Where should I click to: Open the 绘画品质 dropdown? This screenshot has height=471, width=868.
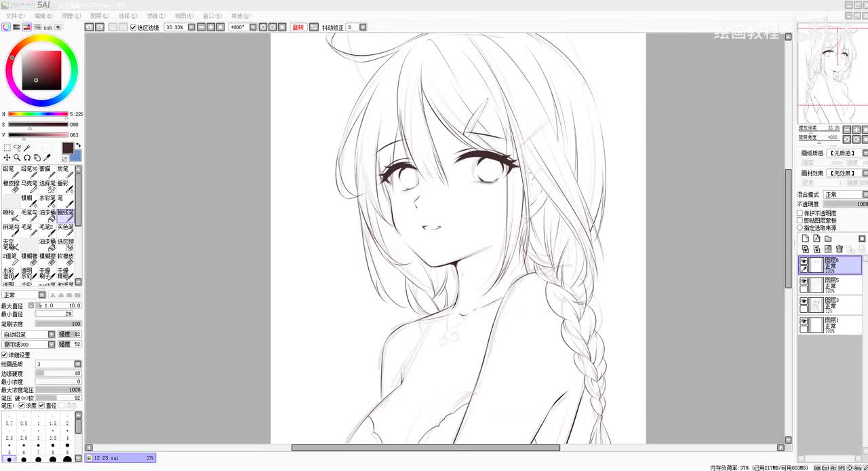tap(77, 364)
